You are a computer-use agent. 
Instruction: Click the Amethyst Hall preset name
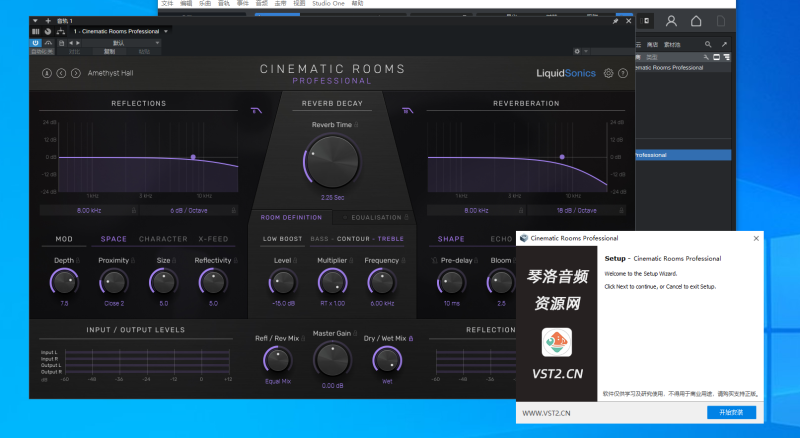[x=110, y=73]
